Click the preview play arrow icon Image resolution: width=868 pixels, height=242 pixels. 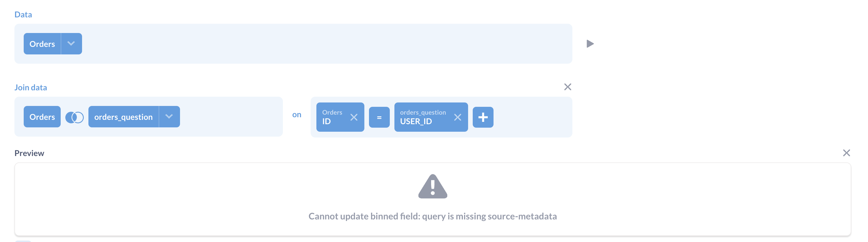click(591, 43)
